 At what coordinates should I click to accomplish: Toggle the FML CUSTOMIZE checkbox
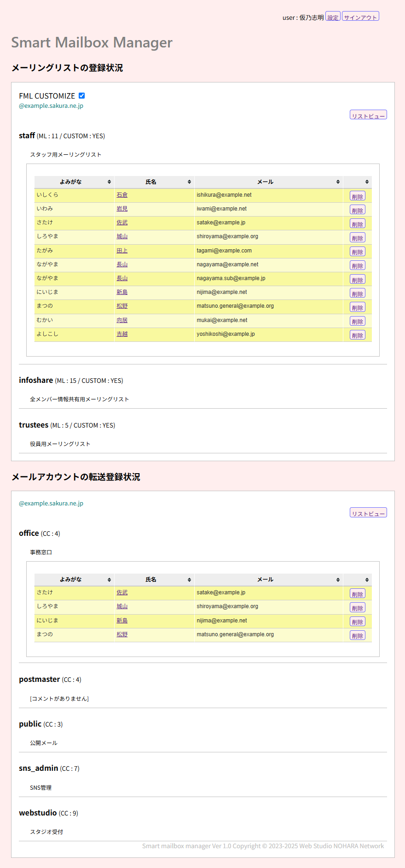coord(82,96)
